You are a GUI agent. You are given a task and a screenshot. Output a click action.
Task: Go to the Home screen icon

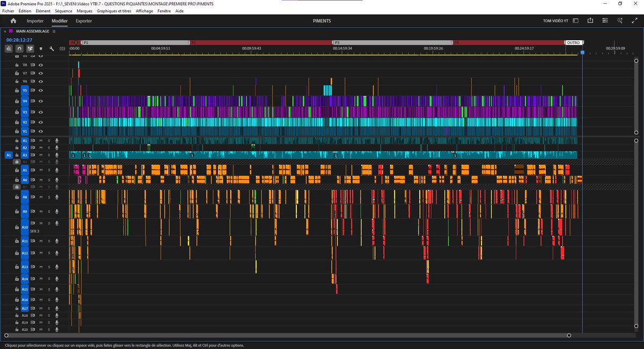[13, 21]
